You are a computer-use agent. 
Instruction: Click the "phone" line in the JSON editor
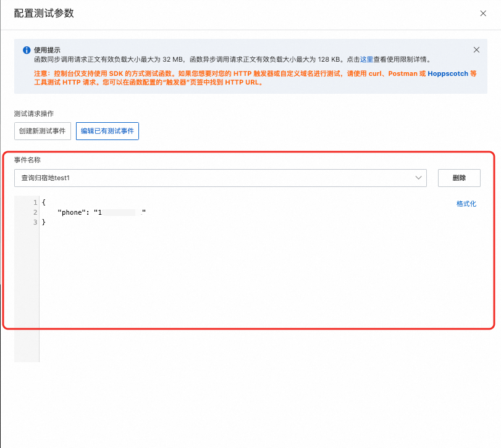pyautogui.click(x=101, y=212)
